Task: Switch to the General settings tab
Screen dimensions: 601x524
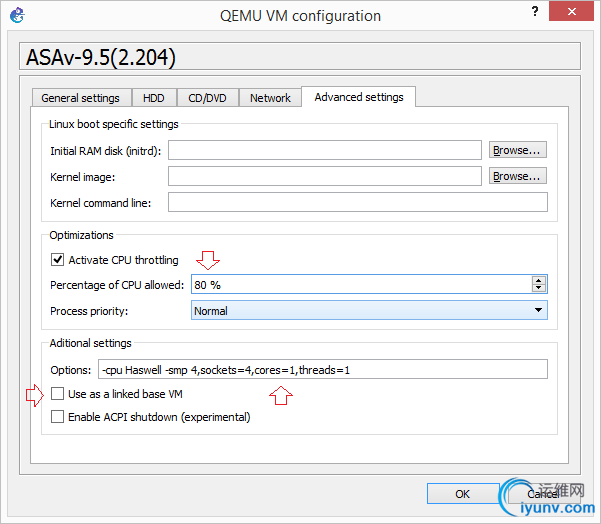Action: pyautogui.click(x=80, y=98)
